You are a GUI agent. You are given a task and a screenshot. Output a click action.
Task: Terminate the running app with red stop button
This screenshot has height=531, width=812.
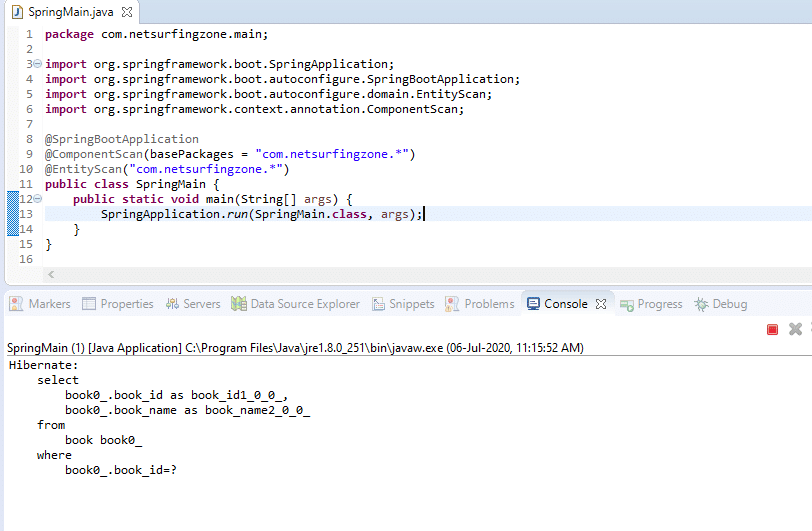click(x=772, y=329)
